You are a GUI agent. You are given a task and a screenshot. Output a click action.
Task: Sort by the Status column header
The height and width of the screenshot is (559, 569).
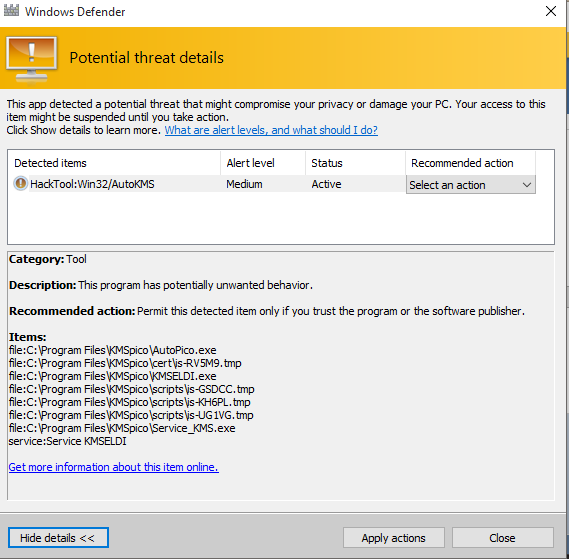point(355,163)
